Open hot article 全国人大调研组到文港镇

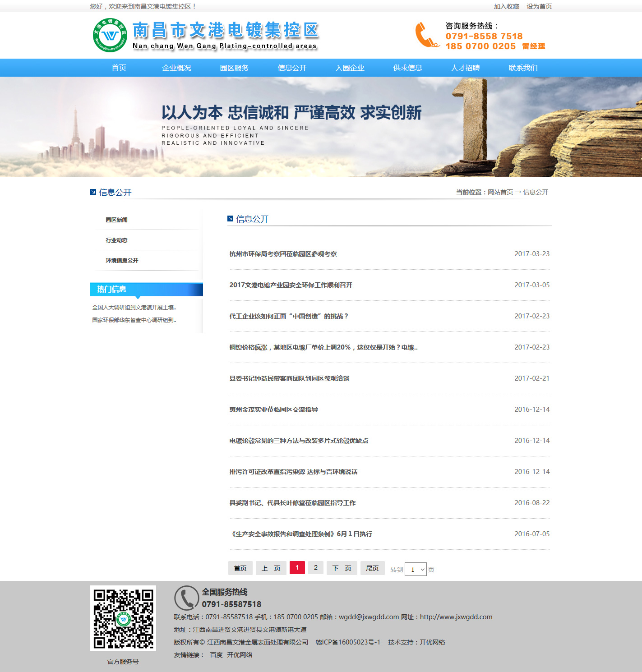click(x=134, y=308)
